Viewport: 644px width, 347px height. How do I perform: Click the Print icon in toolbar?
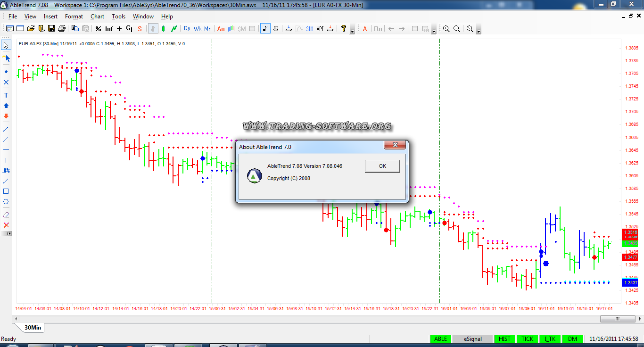tap(62, 29)
